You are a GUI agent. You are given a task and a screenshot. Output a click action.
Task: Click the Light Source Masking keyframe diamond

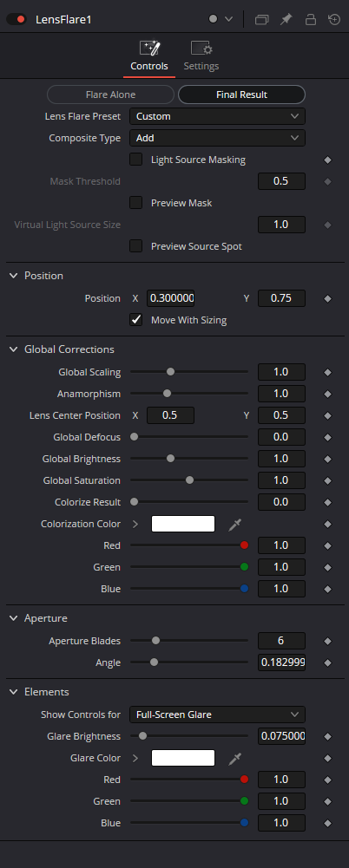[x=327, y=160]
